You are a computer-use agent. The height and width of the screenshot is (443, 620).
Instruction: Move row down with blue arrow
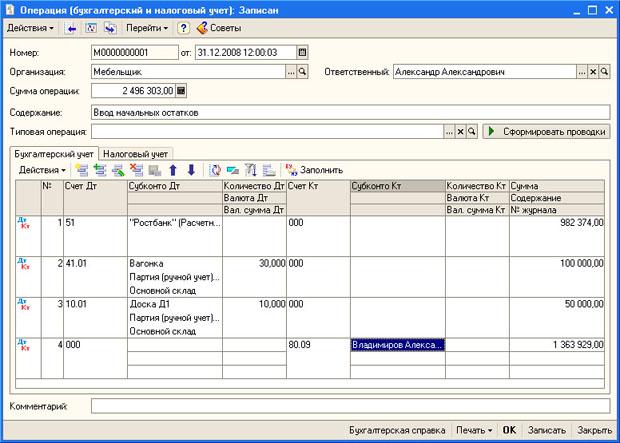[191, 170]
